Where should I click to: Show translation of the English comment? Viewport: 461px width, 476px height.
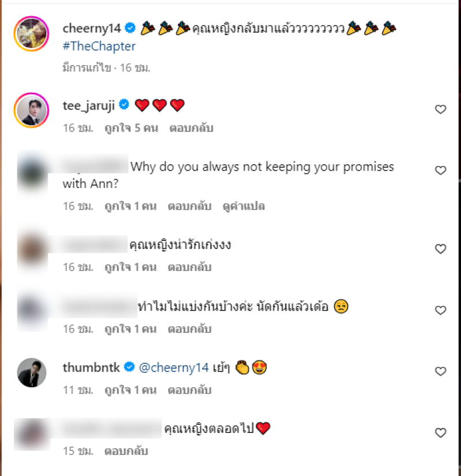pos(244,206)
